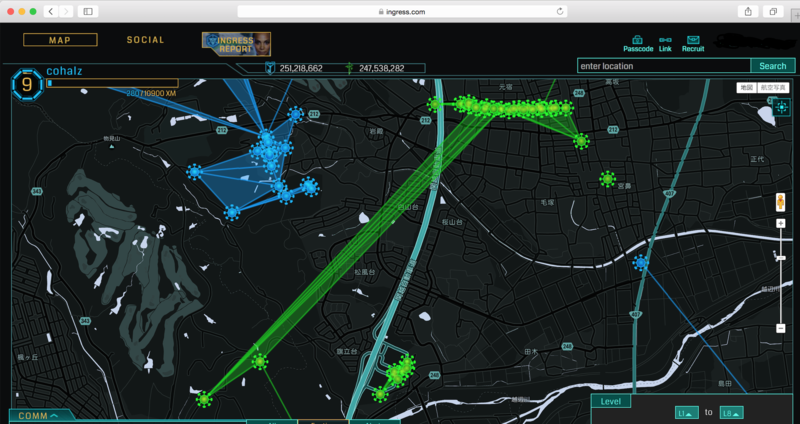The image size is (800, 424).
Task: Select the green portal below the row's right end
Action: (581, 141)
